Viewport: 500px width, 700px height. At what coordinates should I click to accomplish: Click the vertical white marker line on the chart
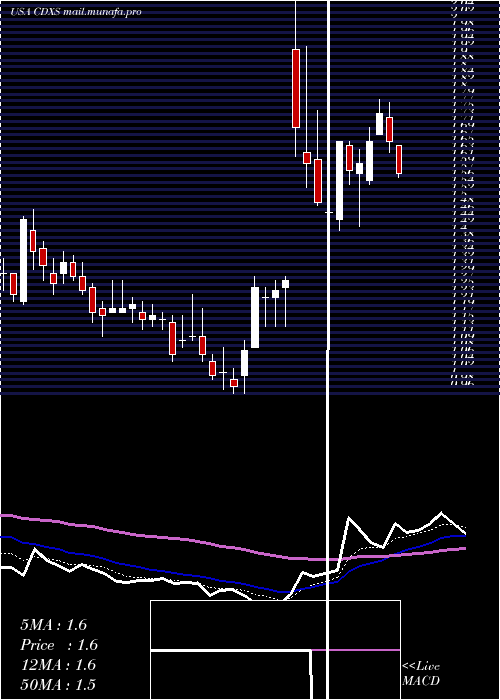coord(329,348)
